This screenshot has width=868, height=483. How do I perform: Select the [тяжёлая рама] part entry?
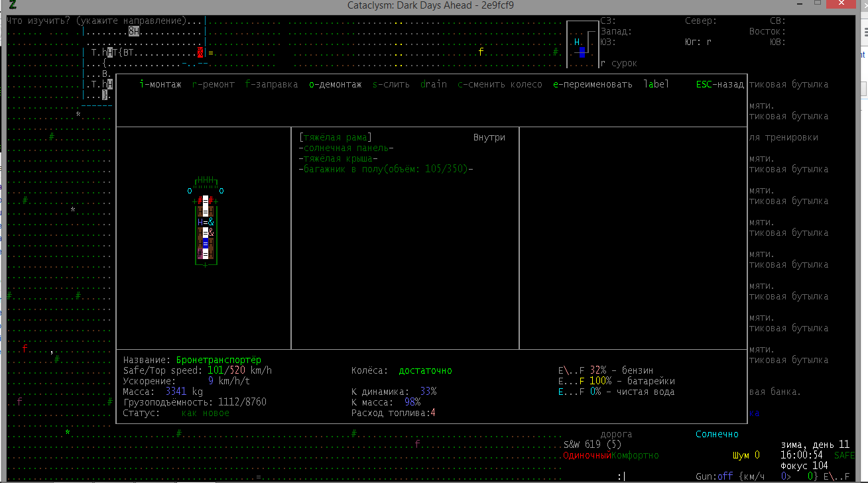pyautogui.click(x=336, y=138)
